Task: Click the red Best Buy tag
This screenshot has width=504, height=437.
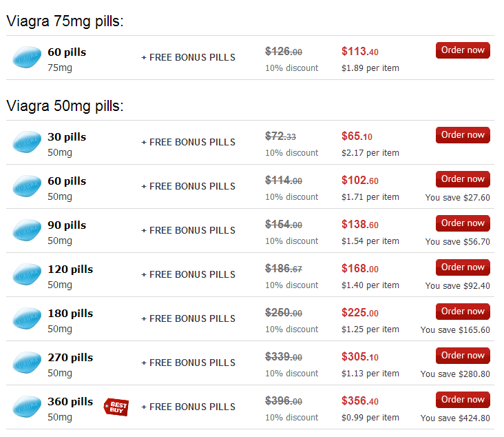Action: tap(116, 407)
